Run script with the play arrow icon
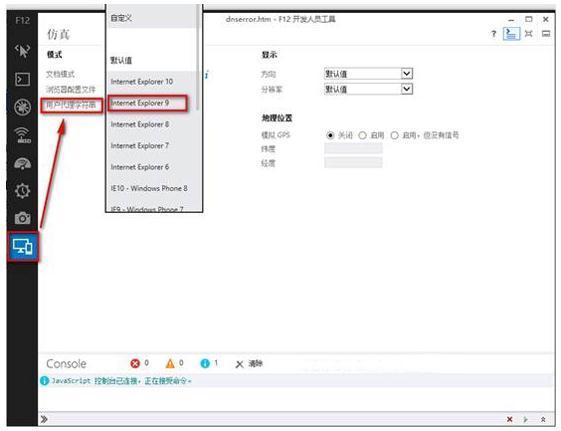The image size is (561, 431). [x=526, y=419]
